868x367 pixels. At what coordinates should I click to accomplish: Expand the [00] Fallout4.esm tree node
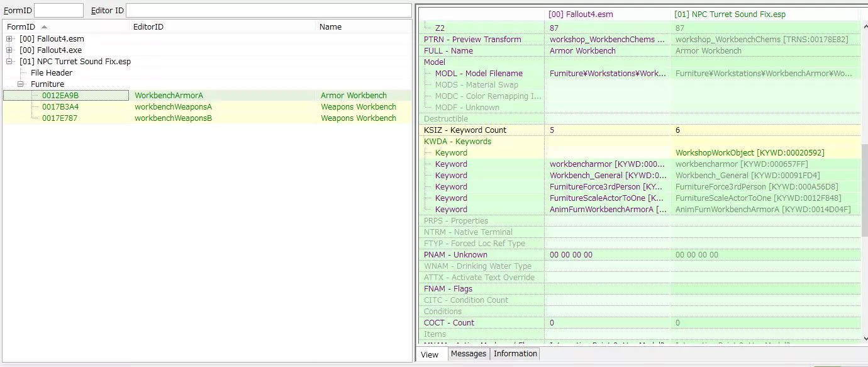(x=10, y=39)
